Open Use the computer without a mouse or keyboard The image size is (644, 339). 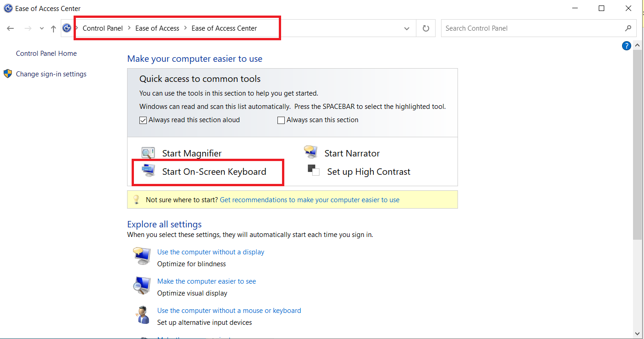(x=229, y=311)
